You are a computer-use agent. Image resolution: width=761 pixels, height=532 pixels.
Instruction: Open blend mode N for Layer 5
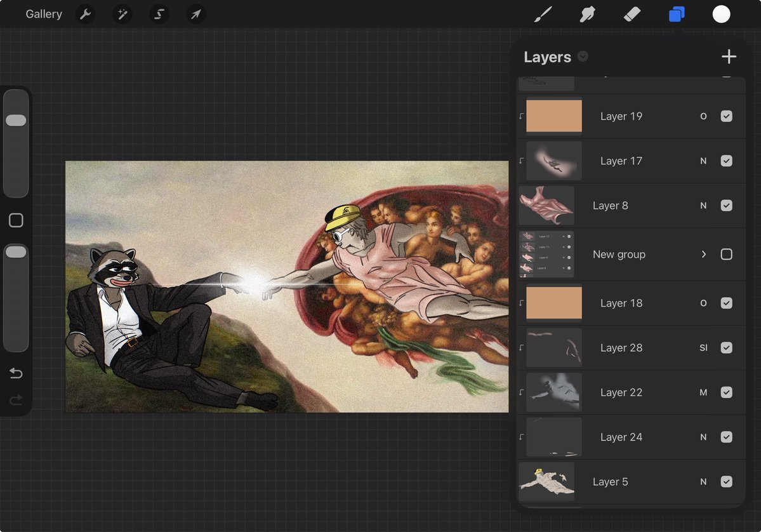point(703,481)
